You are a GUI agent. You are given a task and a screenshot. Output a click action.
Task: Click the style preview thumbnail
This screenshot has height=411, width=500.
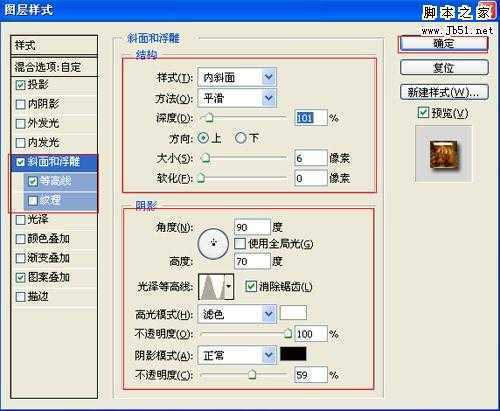[x=443, y=154]
